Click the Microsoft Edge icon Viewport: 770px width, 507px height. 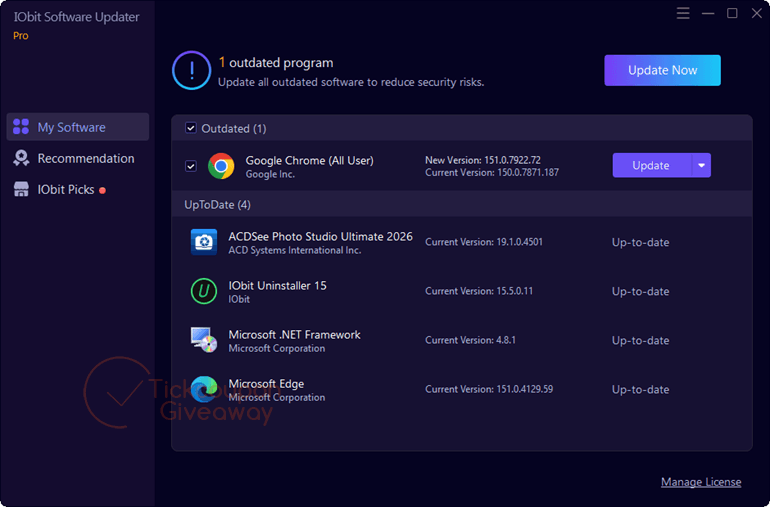[204, 389]
